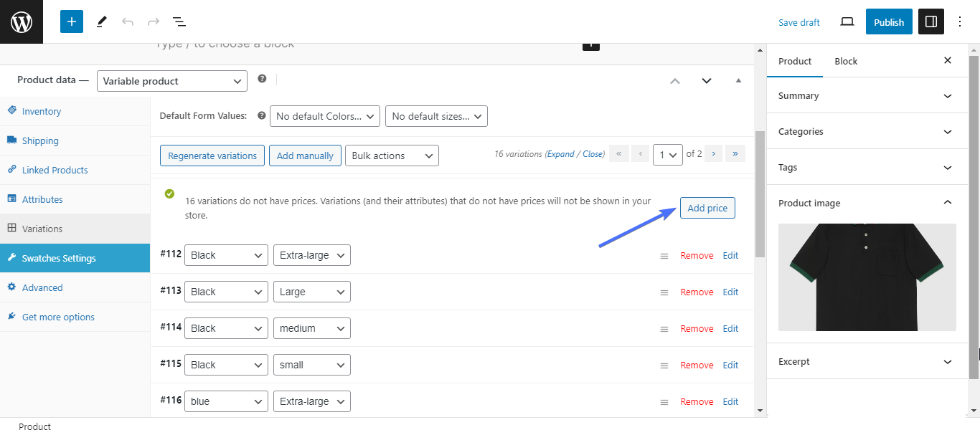Click drag handle for variation #114
The width and height of the screenshot is (980, 435).
664,329
